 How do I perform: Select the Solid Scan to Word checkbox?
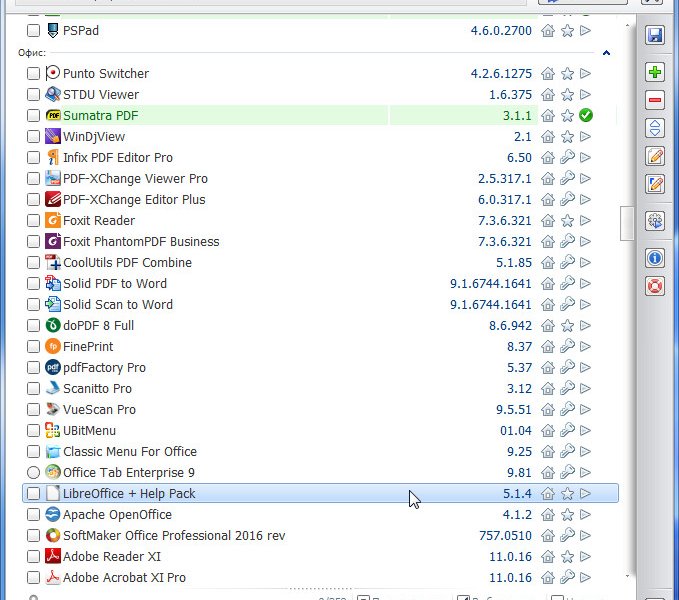point(33,305)
